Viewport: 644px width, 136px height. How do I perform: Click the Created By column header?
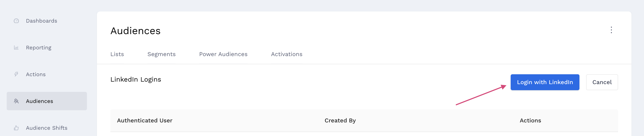[x=340, y=121]
